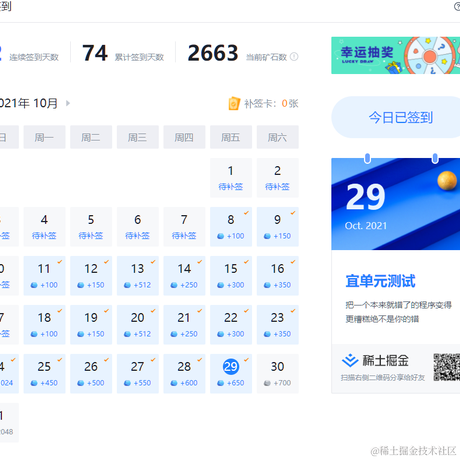460x460 pixels.
Task: Select October 8 cell with +100
Action: pos(231,227)
